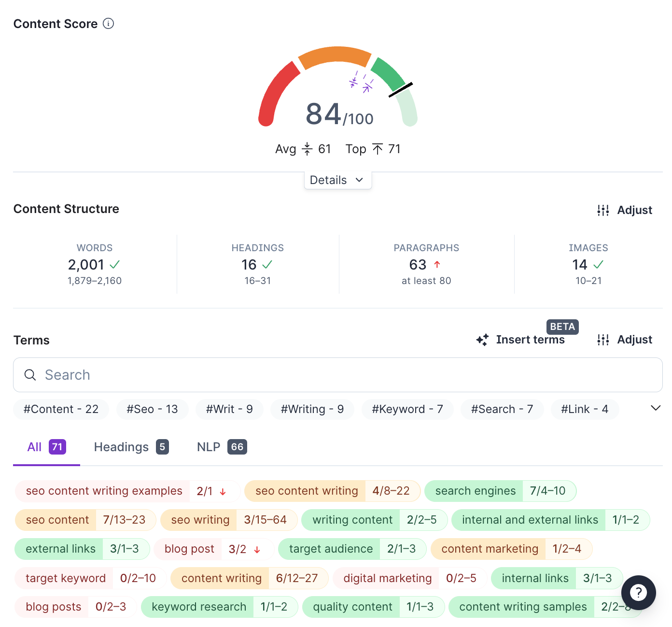This screenshot has width=672, height=627.
Task: Click the magnifier icon in search box
Action: coord(30,375)
